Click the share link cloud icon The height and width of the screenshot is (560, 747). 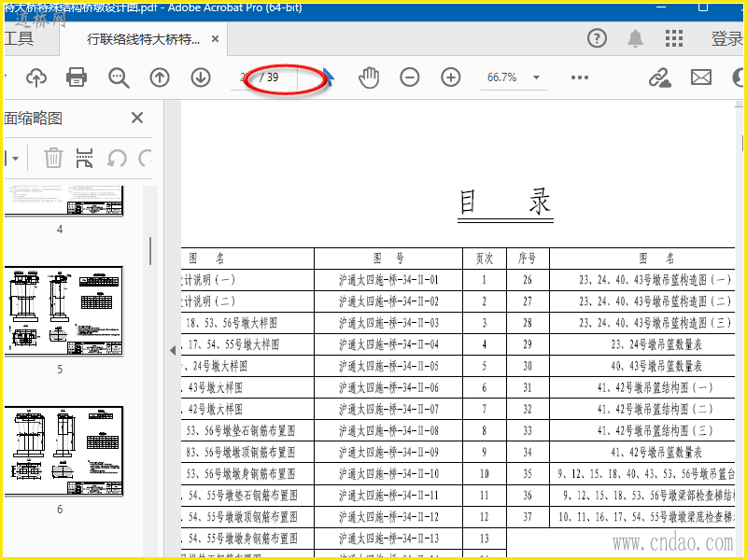[x=659, y=77]
